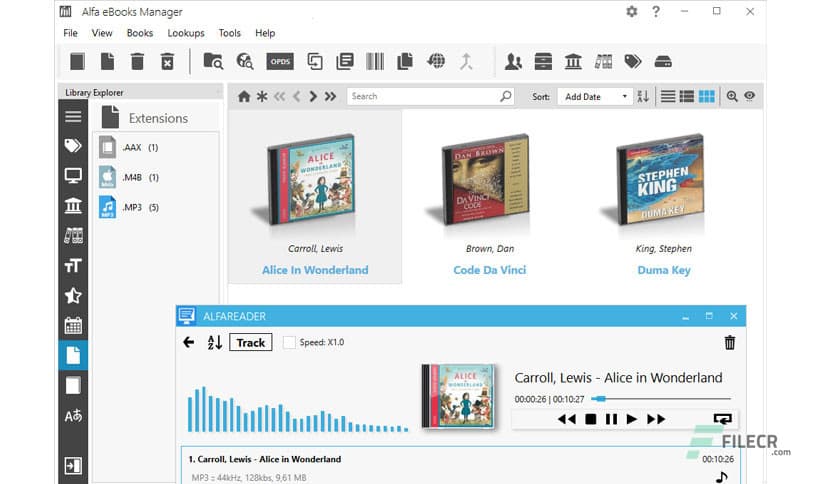
Task: Click the merge arrow toolbar icon
Action: (x=467, y=61)
